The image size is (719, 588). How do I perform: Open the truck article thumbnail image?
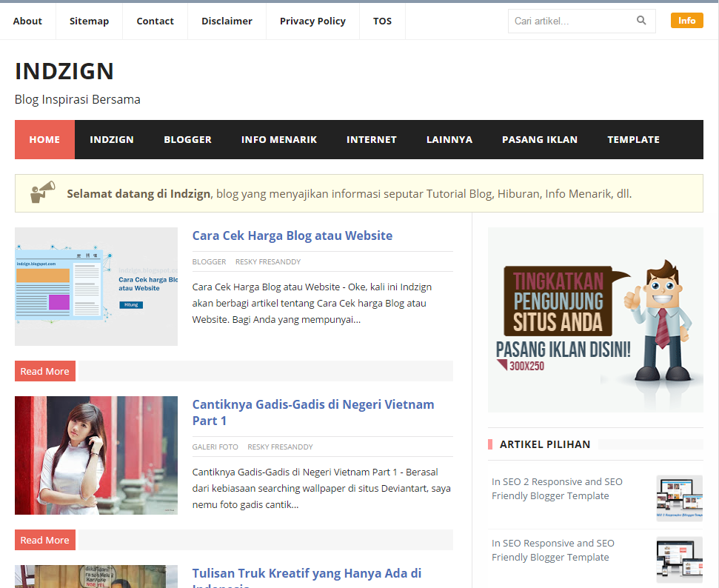[x=96, y=577]
